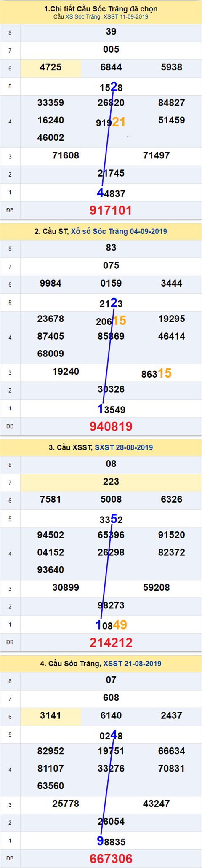Click prize 5 number 3352
This screenshot has width=202, height=868.
(x=111, y=519)
